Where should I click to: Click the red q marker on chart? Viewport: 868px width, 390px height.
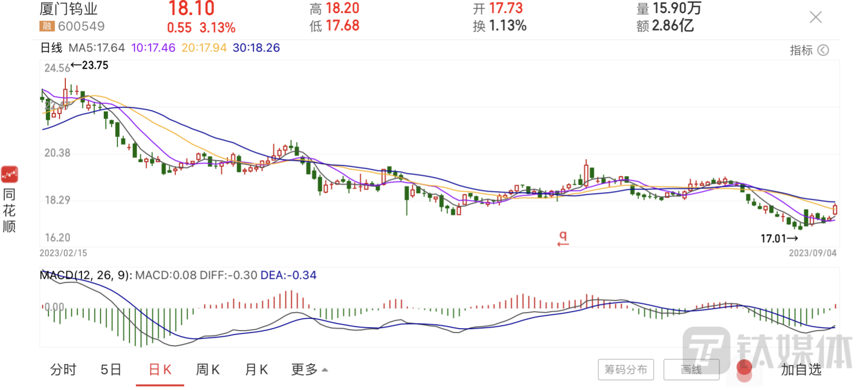[563, 238]
